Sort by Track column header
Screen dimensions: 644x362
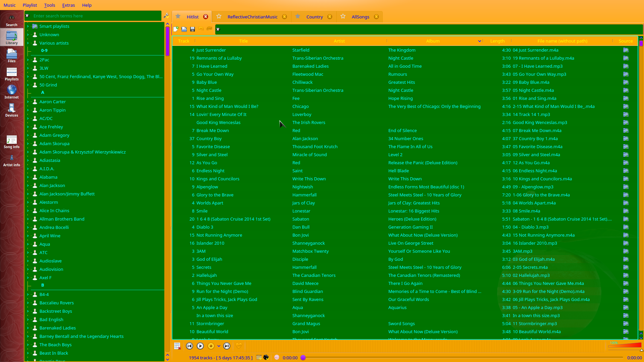(183, 41)
